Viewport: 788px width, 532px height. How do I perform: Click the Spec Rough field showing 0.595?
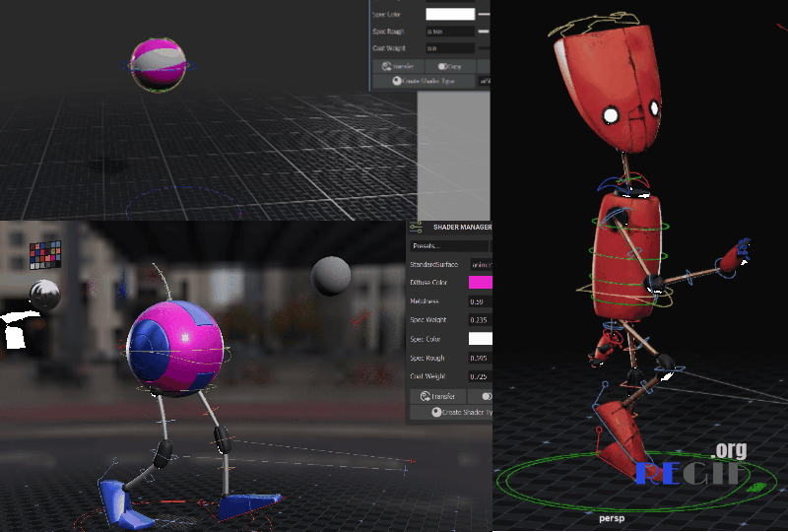tap(480, 358)
